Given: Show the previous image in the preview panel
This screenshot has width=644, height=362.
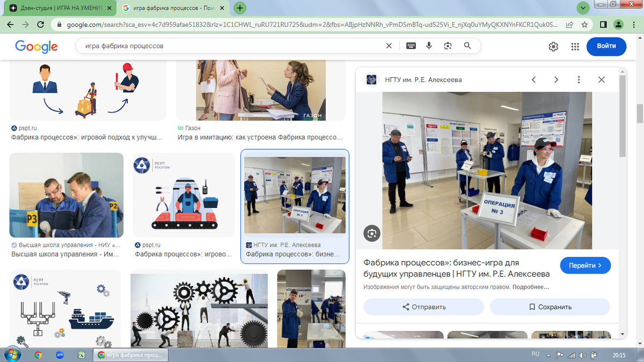Looking at the screenshot, I should pyautogui.click(x=533, y=80).
